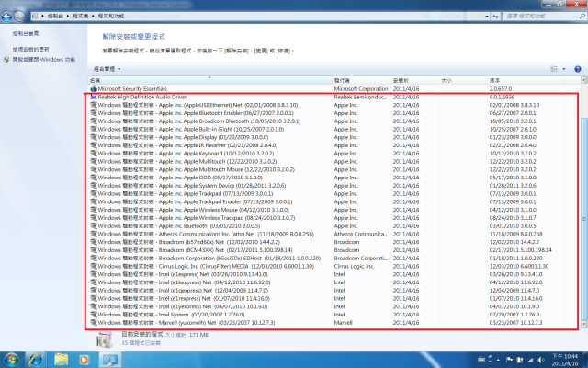Open the help question mark icon
Image resolution: width=588 pixels, height=368 pixels.
pyautogui.click(x=578, y=69)
